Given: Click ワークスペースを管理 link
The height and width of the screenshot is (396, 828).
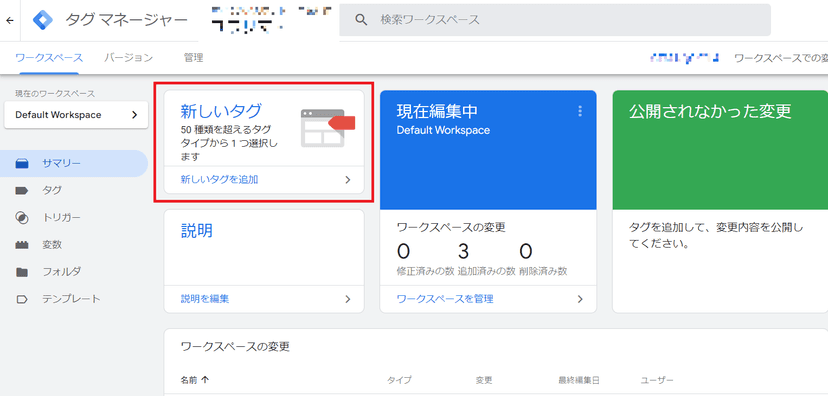Looking at the screenshot, I should (445, 299).
